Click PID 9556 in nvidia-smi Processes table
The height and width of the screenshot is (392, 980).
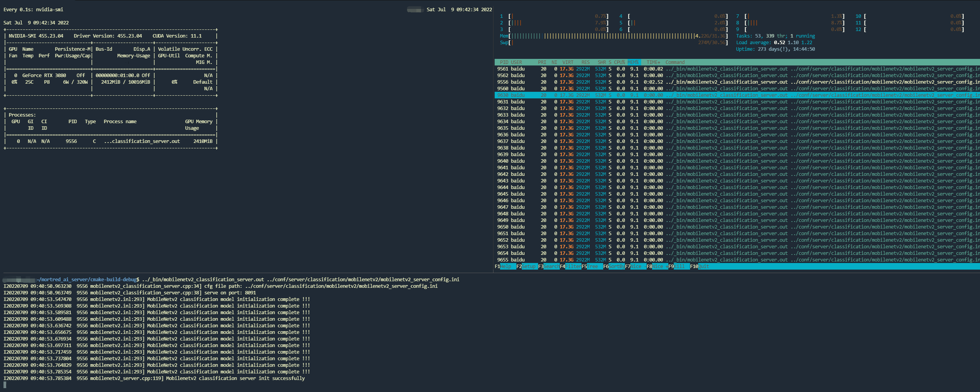[x=71, y=141]
